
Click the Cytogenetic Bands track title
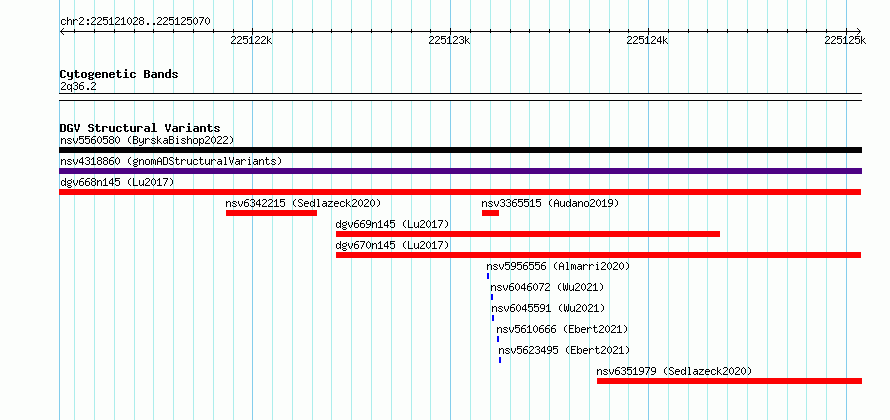[x=119, y=74]
